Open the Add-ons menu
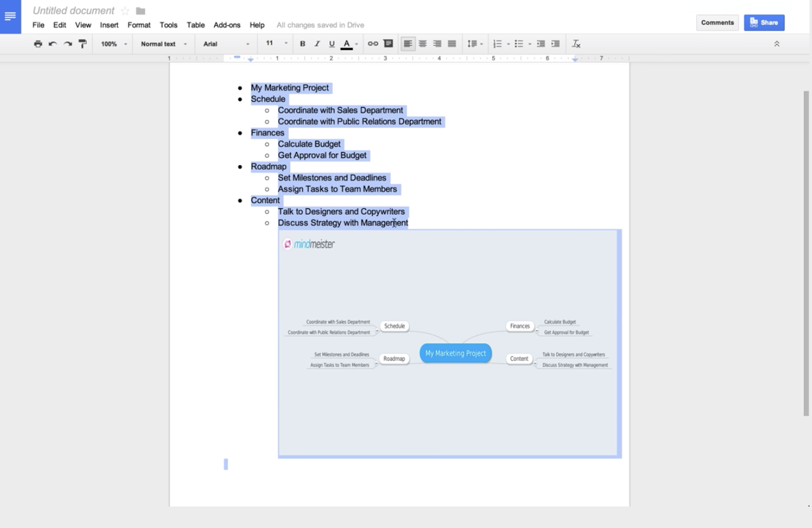This screenshot has width=812, height=528. [x=227, y=25]
